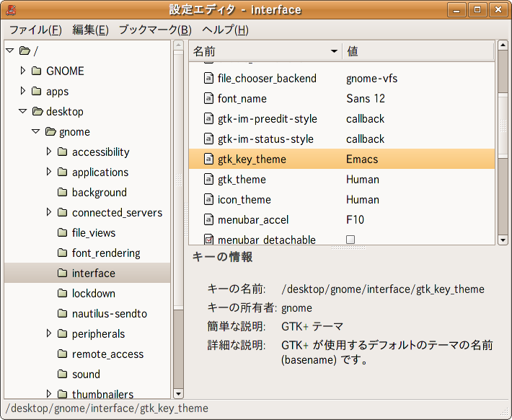512x420 pixels.
Task: Collapse the gnome folder node
Action: [35, 132]
